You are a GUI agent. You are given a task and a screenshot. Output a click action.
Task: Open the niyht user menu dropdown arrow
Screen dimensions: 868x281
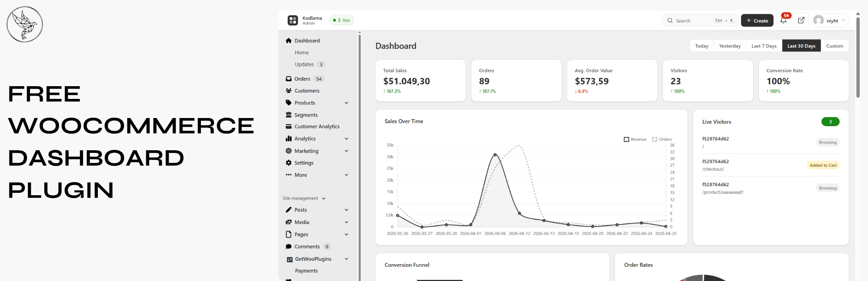coord(843,21)
